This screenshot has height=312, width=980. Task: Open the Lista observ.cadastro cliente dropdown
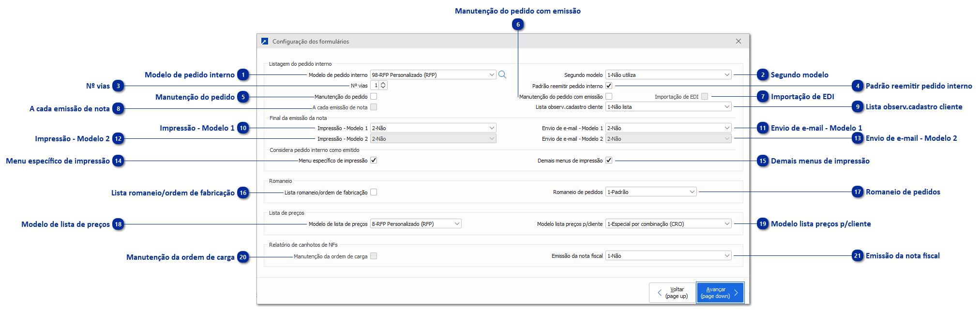(x=668, y=107)
